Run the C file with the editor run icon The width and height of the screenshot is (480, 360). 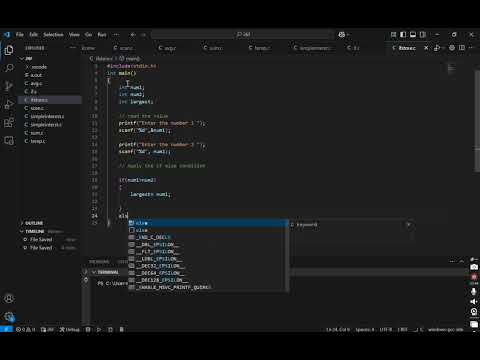click(437, 48)
